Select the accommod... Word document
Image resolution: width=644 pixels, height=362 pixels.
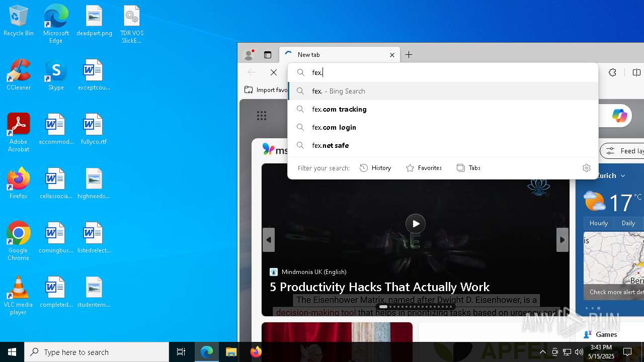(56, 130)
